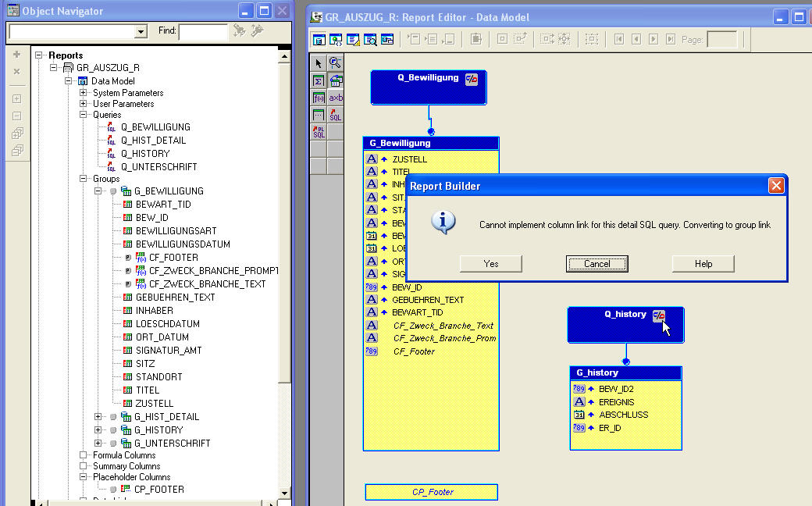Open the Data Model view icon
Screen dimensions: 812x506
click(x=319, y=39)
